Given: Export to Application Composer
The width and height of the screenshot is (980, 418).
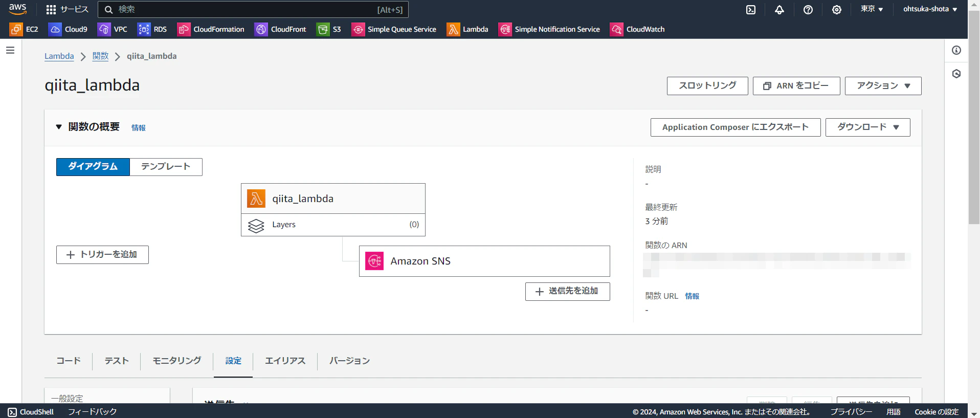Looking at the screenshot, I should (x=736, y=127).
